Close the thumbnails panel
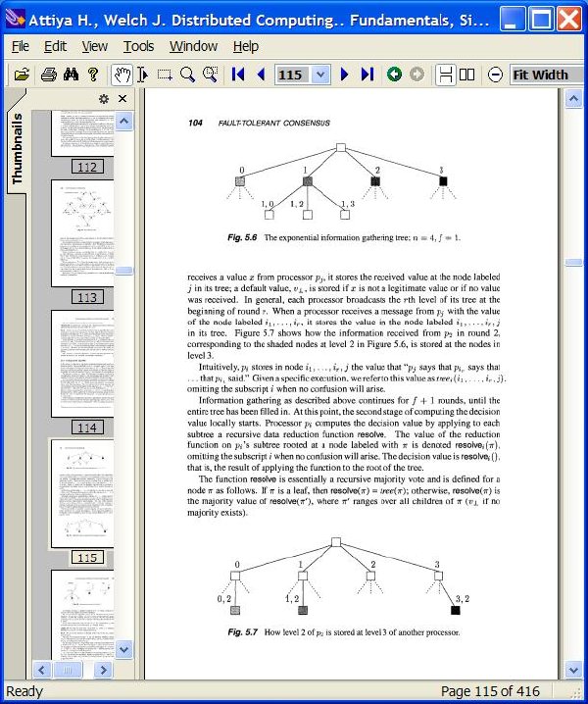Viewport: 588px width, 704px height. pyautogui.click(x=122, y=99)
